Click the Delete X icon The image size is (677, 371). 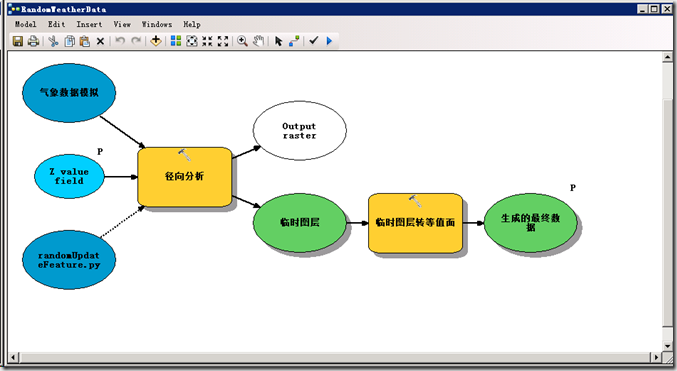100,41
